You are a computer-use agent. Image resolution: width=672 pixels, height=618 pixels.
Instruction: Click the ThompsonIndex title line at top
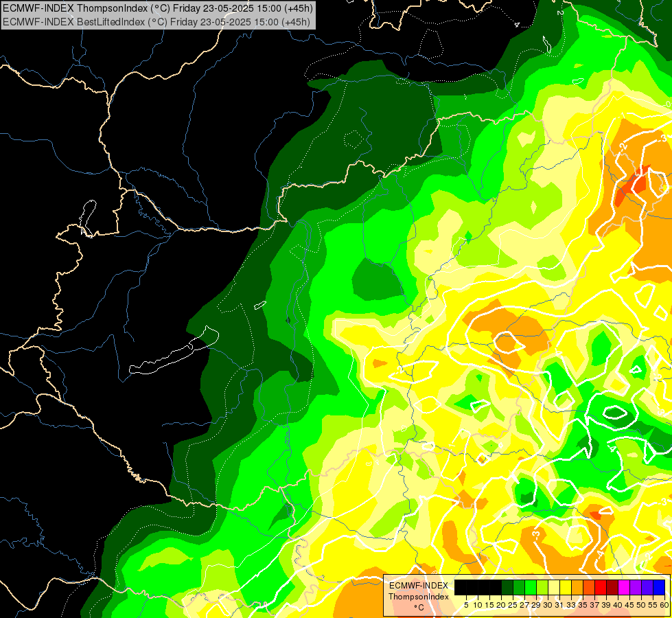pos(158,8)
